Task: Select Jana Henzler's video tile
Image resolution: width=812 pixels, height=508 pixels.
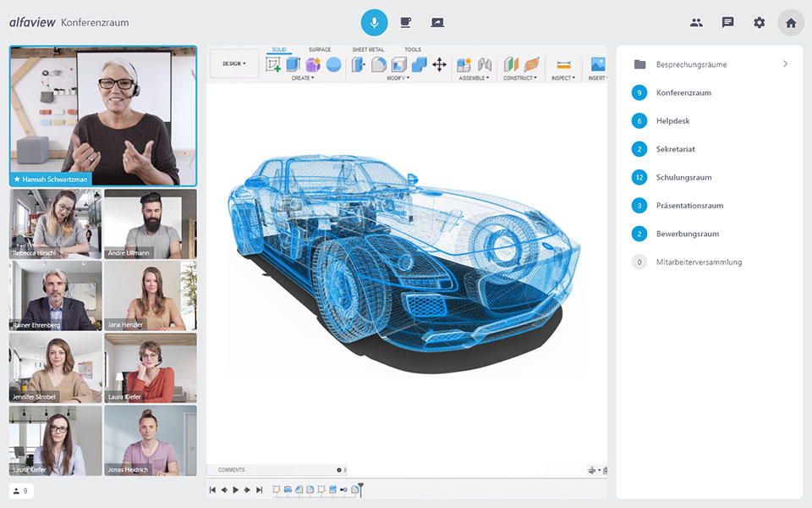Action: 151,296
